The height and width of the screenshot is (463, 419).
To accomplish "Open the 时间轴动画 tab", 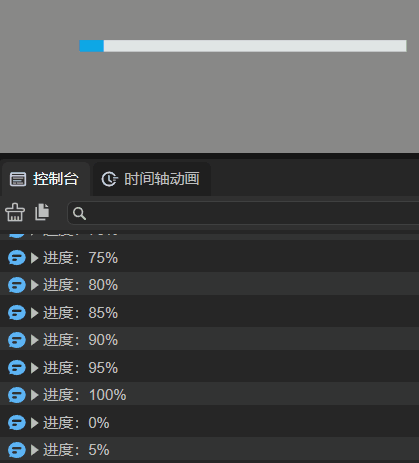I will click(152, 179).
